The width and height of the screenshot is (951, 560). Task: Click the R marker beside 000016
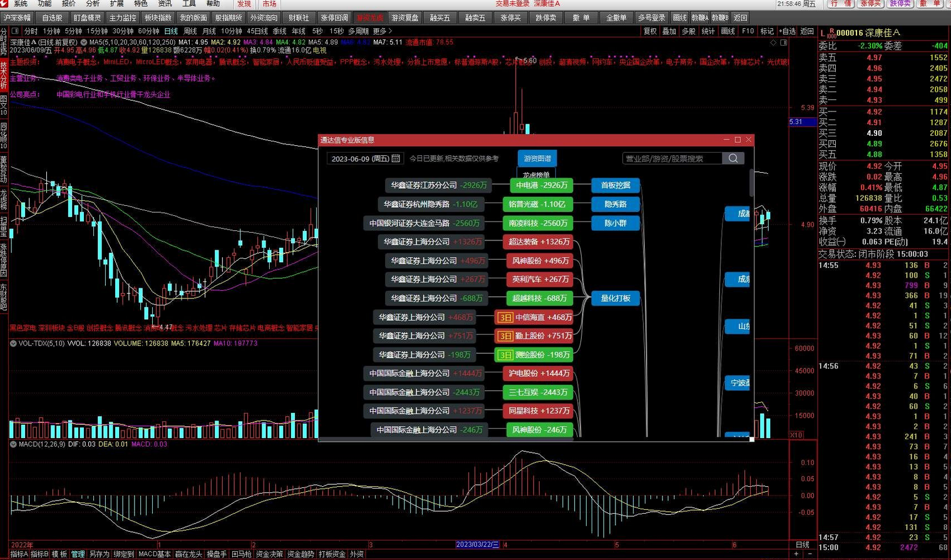(x=832, y=30)
